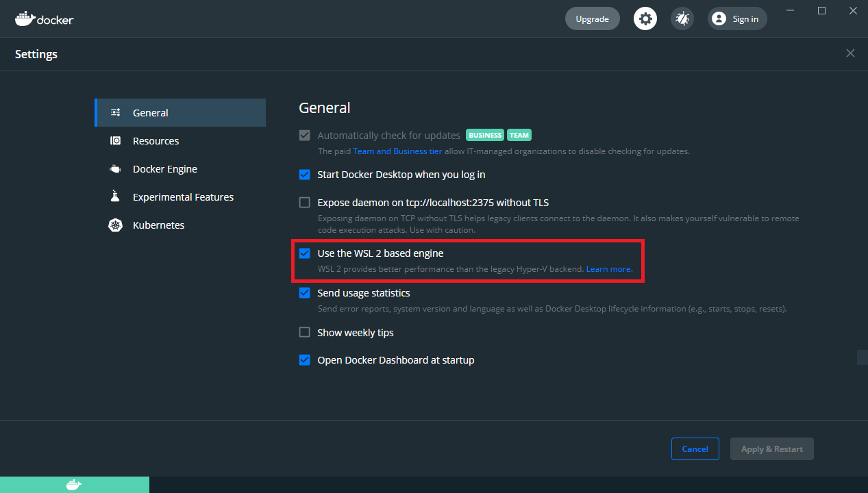Click the Team and Business tier link
Image resolution: width=868 pixels, height=493 pixels.
(397, 151)
